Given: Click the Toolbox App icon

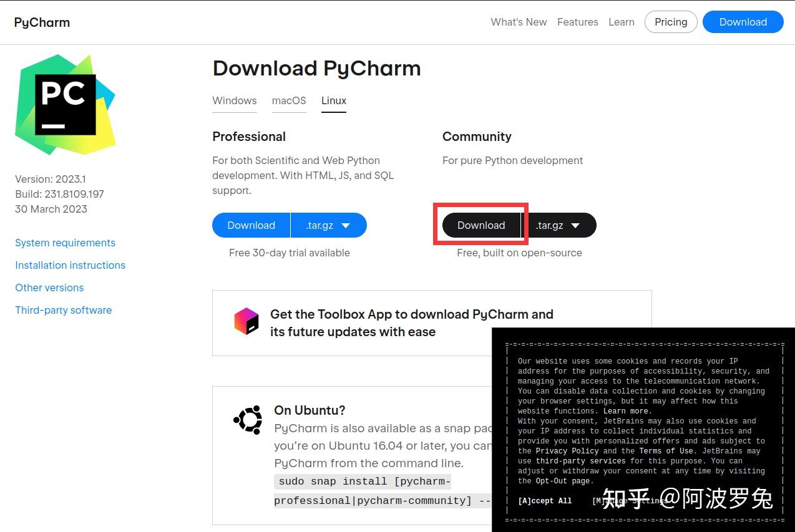Looking at the screenshot, I should [x=246, y=322].
